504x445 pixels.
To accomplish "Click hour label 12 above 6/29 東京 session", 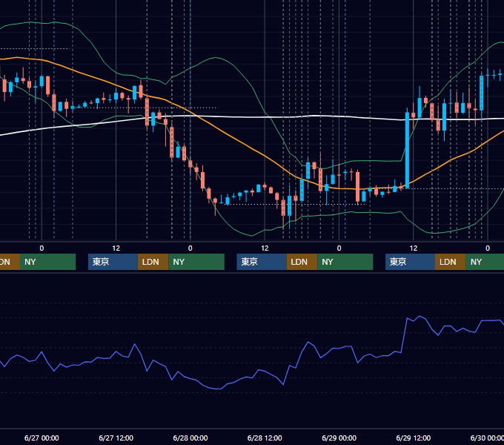I will click(x=414, y=248).
